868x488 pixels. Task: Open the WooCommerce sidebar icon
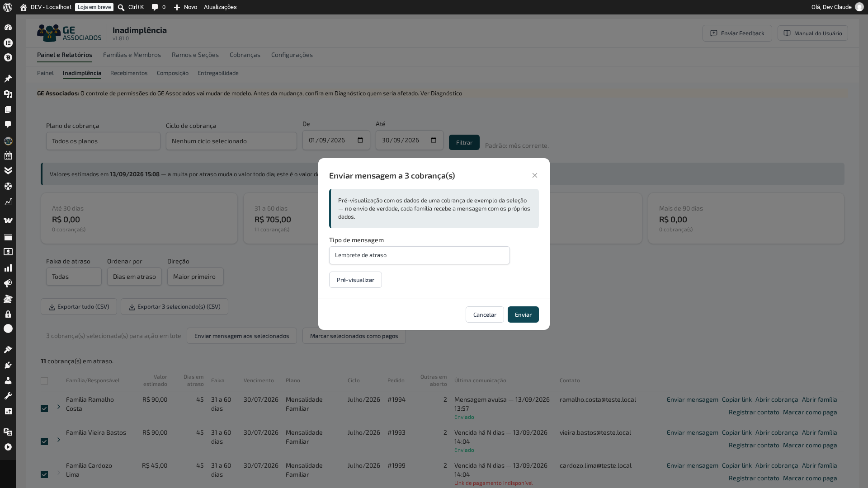click(x=8, y=221)
